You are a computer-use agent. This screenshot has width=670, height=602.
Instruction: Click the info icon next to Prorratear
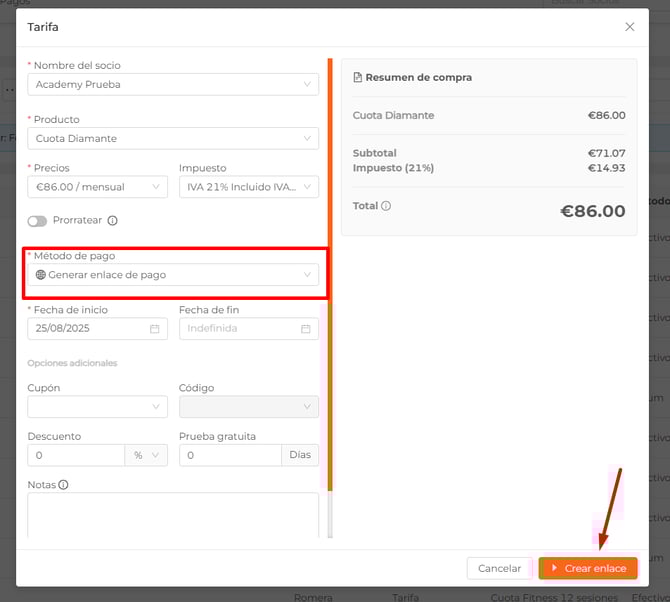(113, 221)
